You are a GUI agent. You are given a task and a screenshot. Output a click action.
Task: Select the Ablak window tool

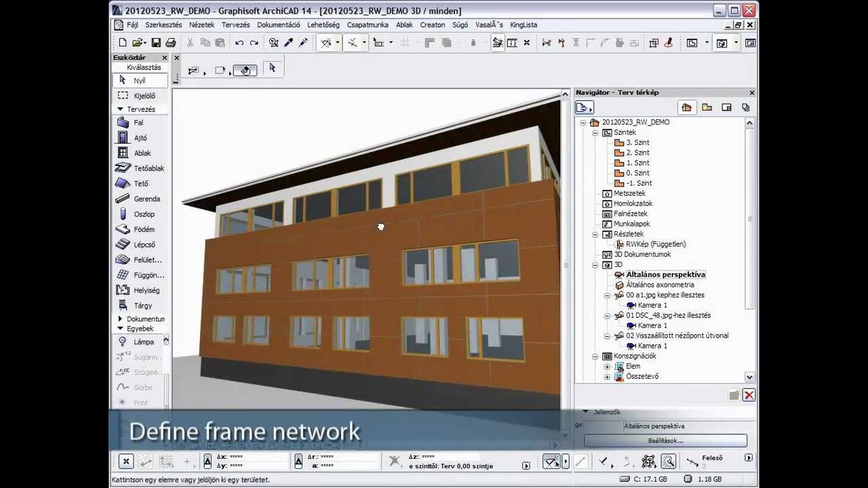(140, 153)
